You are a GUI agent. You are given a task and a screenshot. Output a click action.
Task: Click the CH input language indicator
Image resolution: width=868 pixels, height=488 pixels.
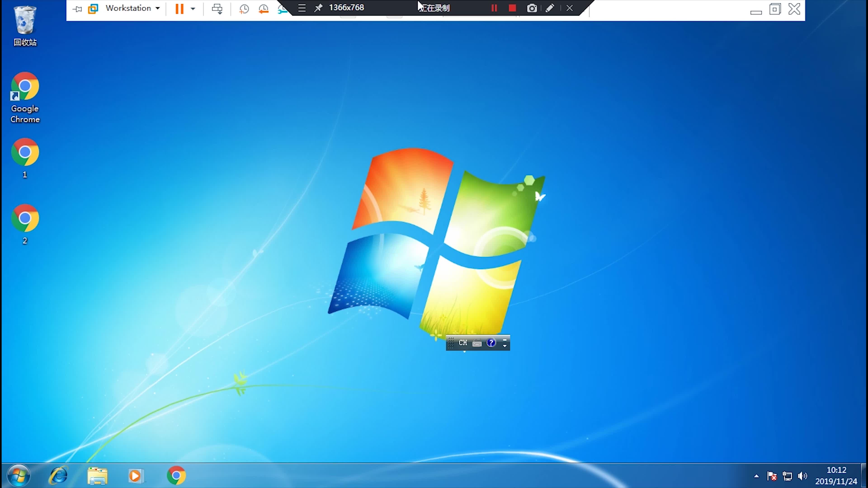(x=463, y=343)
